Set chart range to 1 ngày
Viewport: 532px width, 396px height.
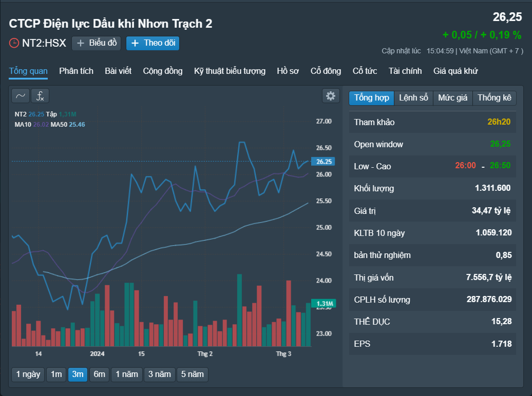[28, 374]
